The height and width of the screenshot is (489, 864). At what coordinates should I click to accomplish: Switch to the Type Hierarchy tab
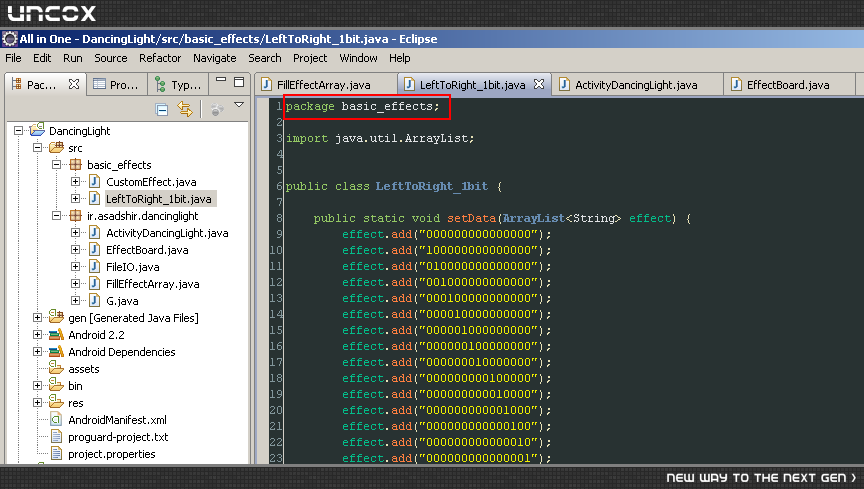pyautogui.click(x=177, y=84)
